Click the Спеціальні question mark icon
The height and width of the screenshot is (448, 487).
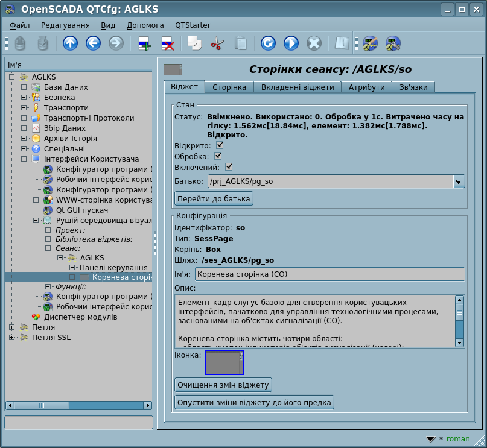point(36,148)
